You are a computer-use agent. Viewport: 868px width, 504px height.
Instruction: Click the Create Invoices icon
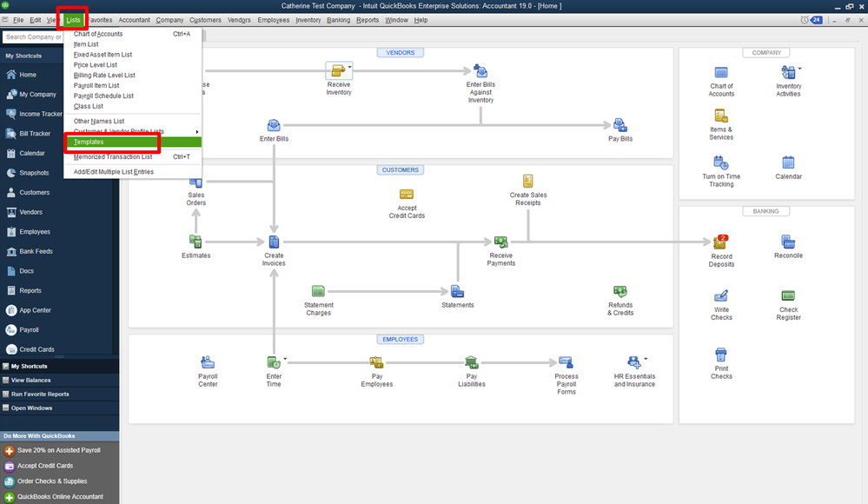pos(274,242)
